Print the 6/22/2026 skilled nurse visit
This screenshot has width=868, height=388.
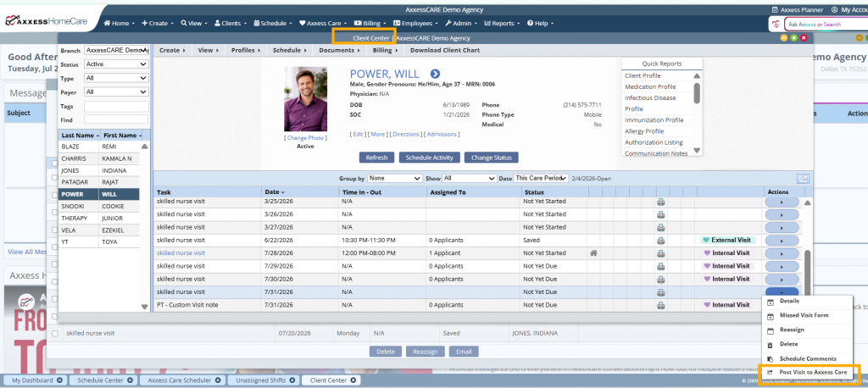click(x=660, y=241)
